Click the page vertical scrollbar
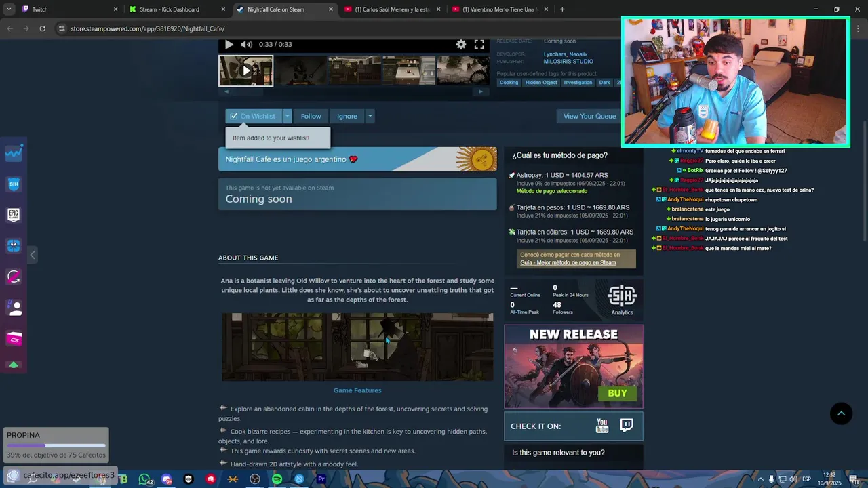Viewport: 868px width, 488px height. pyautogui.click(x=864, y=180)
